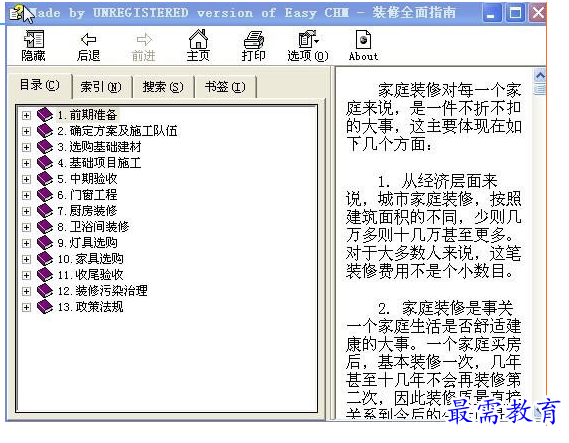Expand the 8. 卫浴间装修 node

click(x=26, y=227)
